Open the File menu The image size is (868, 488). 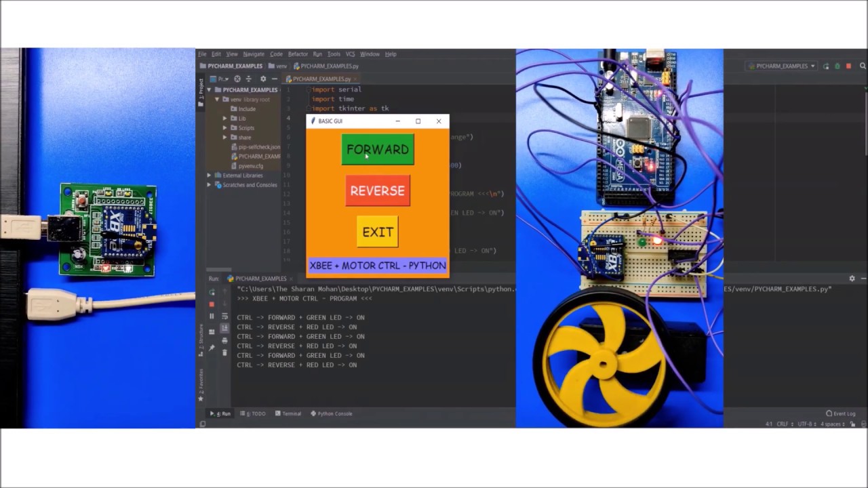[x=202, y=54]
